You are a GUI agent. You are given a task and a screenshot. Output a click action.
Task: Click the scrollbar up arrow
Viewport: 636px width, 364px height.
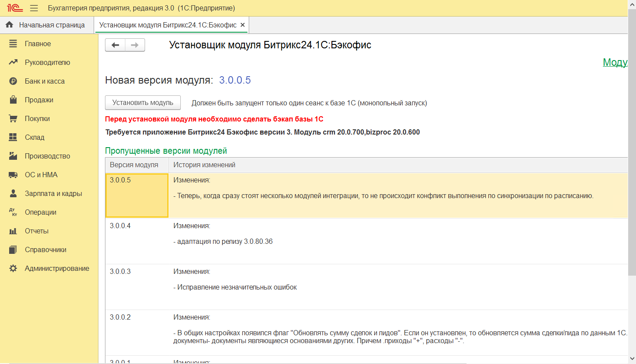[632, 4]
